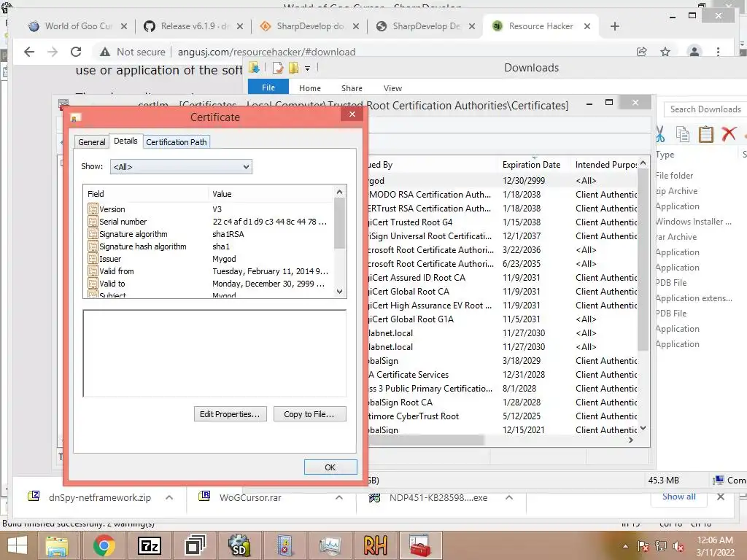This screenshot has height=560, width=747.
Task: Select DigiCert Trusted Root G4 certificate row
Action: coord(503,222)
